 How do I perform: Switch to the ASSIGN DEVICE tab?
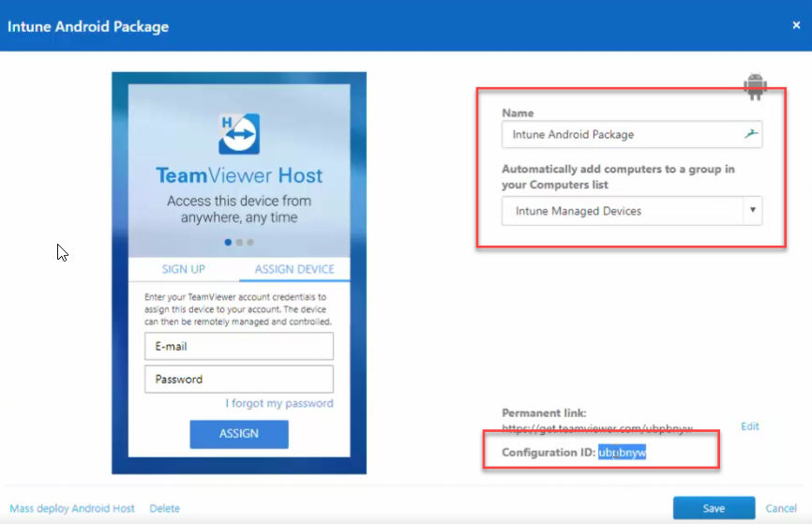coord(294,269)
